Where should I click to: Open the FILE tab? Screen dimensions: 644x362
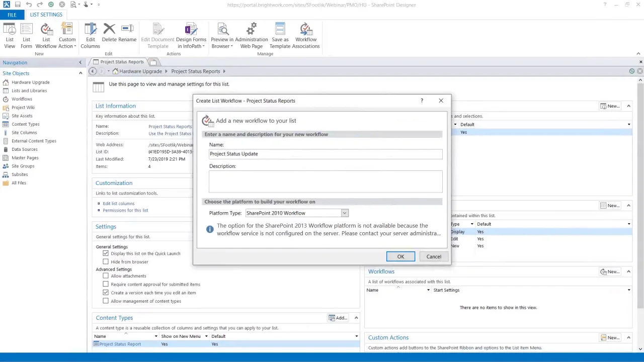point(12,15)
